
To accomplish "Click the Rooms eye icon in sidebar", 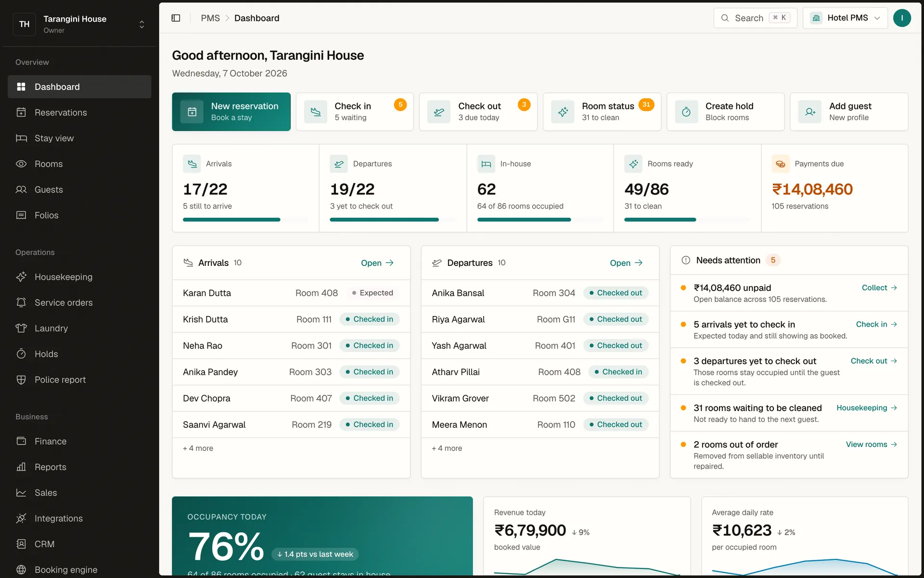I will coord(21,164).
